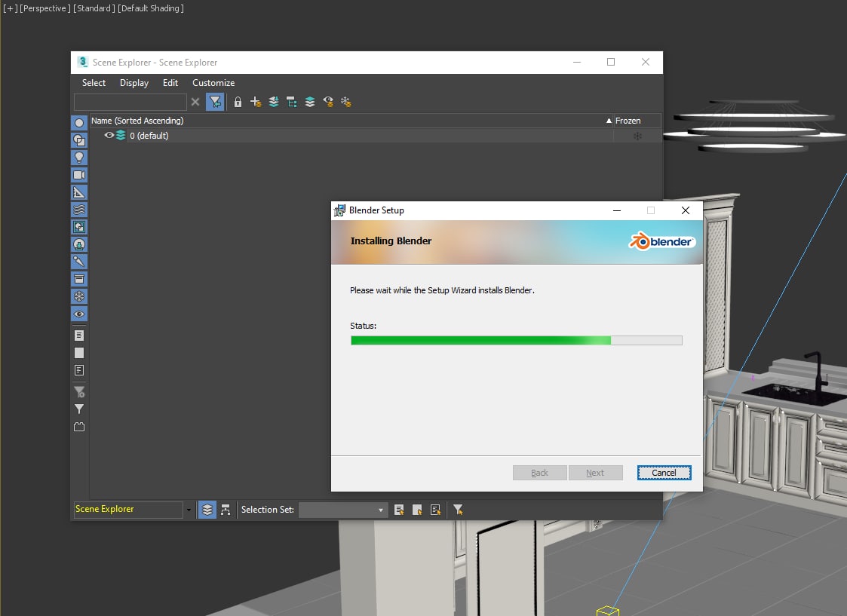Open the Select menu in Scene Explorer
This screenshot has height=616, width=847.
pyautogui.click(x=94, y=83)
